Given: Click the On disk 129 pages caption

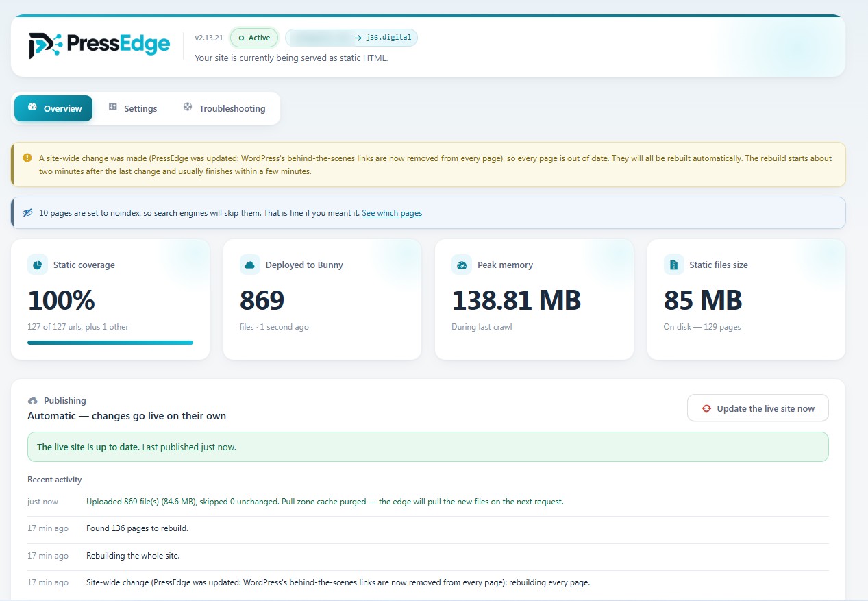Looking at the screenshot, I should [x=702, y=327].
